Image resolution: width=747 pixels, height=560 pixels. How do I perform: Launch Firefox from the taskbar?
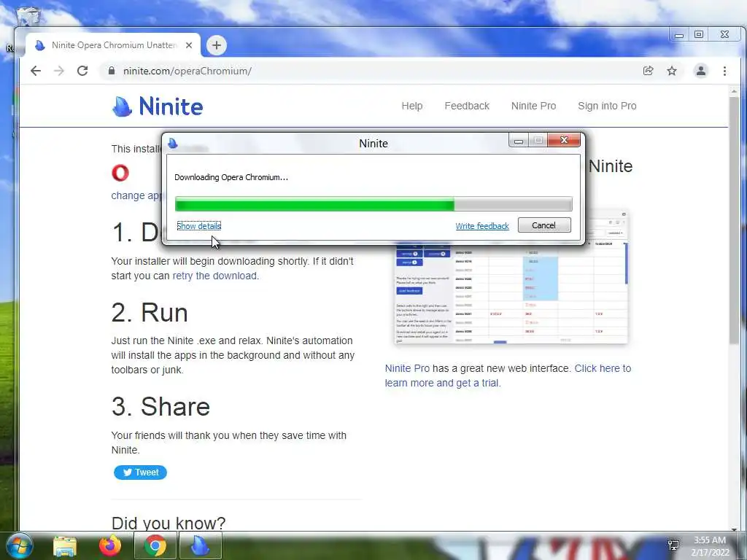(x=110, y=545)
